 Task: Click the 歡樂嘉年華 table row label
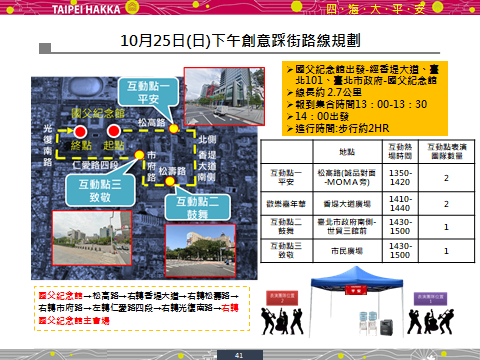click(286, 204)
